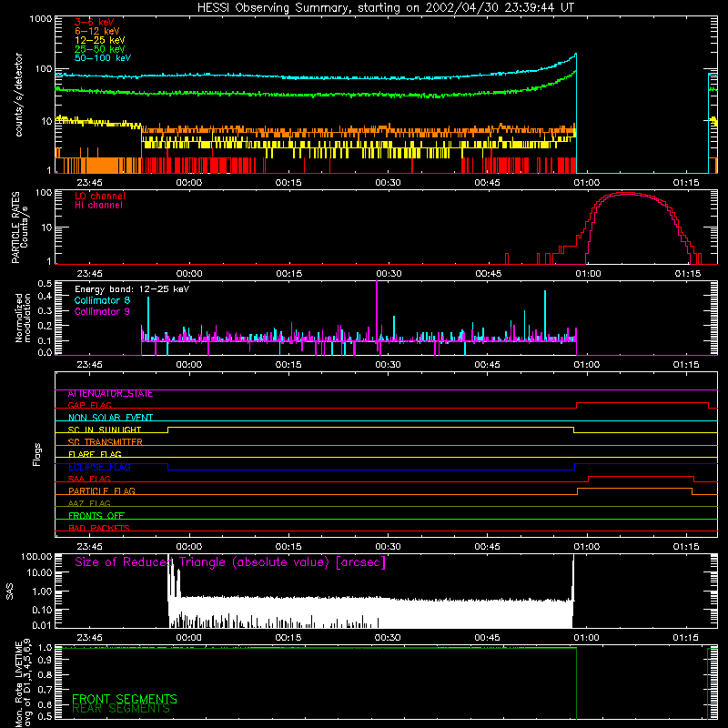
Task: Select the FLARE_FLAG label
Action: point(95,454)
